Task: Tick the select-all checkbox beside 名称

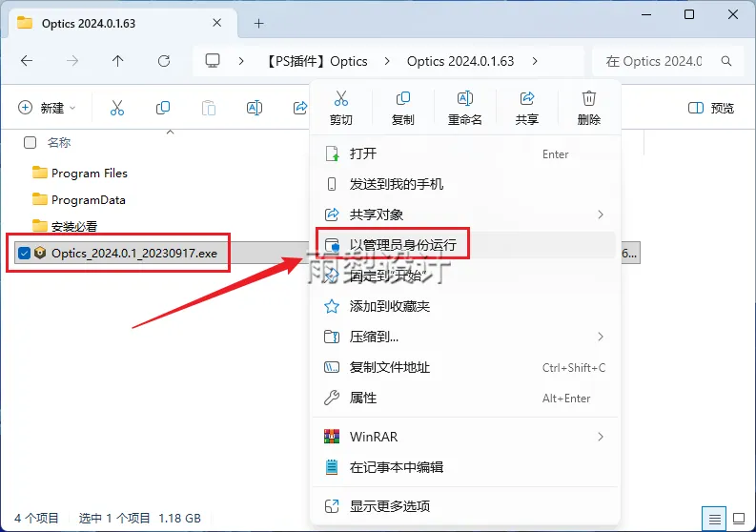Action: click(30, 142)
